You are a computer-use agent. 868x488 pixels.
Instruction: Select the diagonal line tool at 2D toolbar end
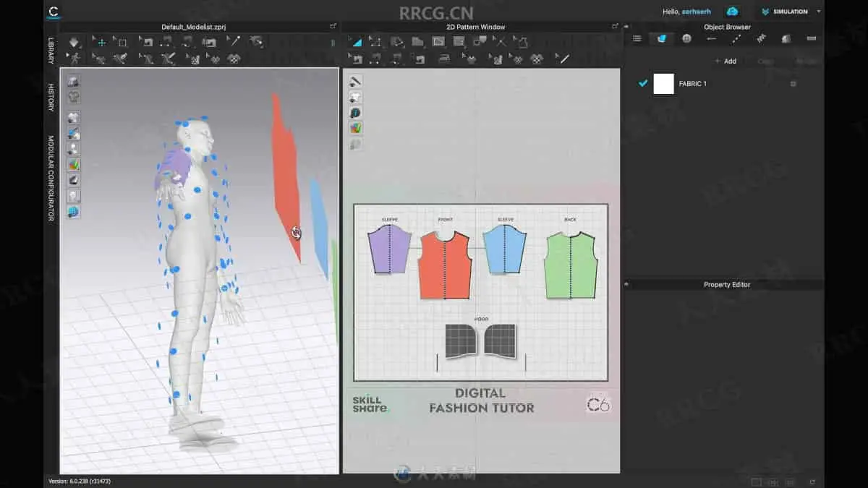point(563,59)
